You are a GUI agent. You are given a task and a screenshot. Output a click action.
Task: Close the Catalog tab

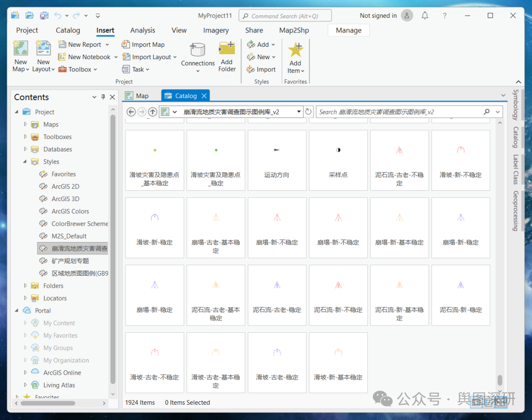pyautogui.click(x=204, y=96)
